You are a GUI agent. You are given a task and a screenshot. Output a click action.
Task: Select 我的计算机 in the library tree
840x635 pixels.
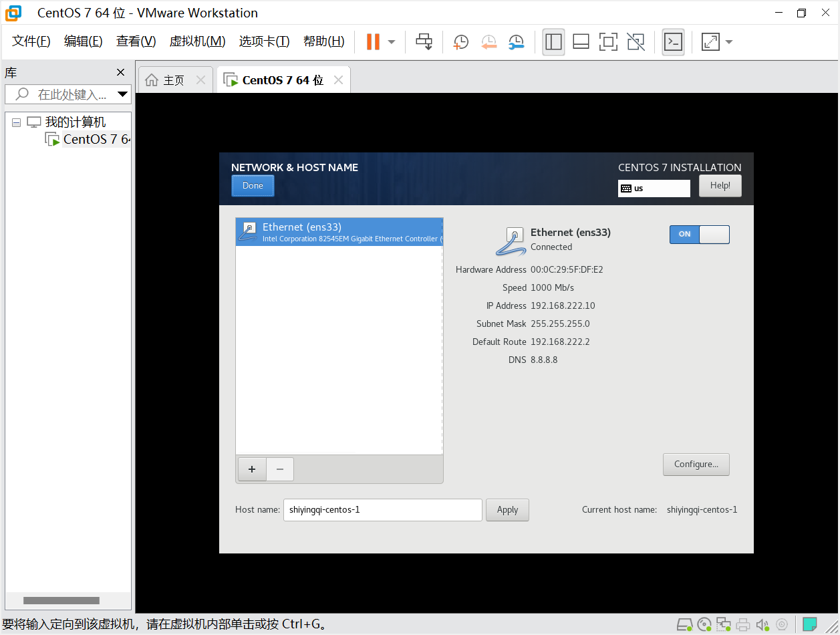pyautogui.click(x=75, y=122)
